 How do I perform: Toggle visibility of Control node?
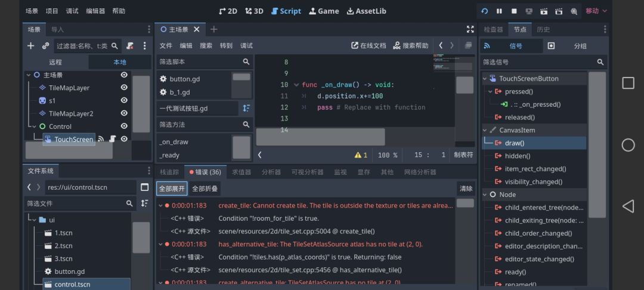point(124,126)
